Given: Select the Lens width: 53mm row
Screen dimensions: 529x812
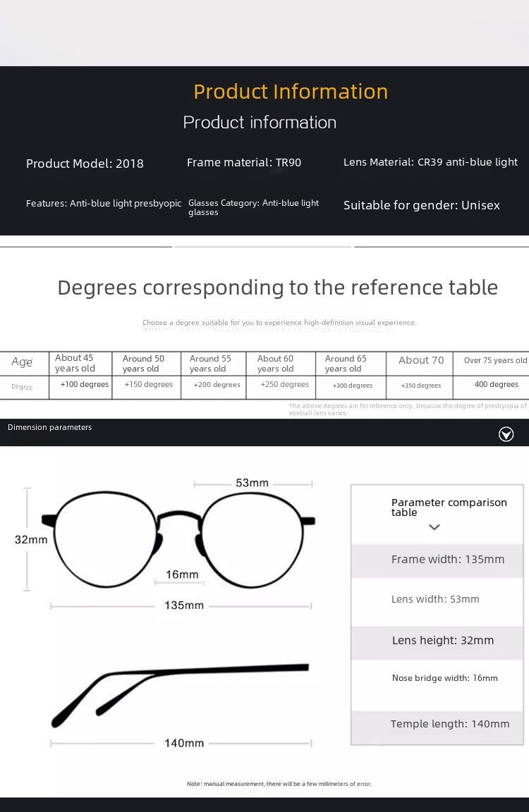Looking at the screenshot, I should point(435,599).
